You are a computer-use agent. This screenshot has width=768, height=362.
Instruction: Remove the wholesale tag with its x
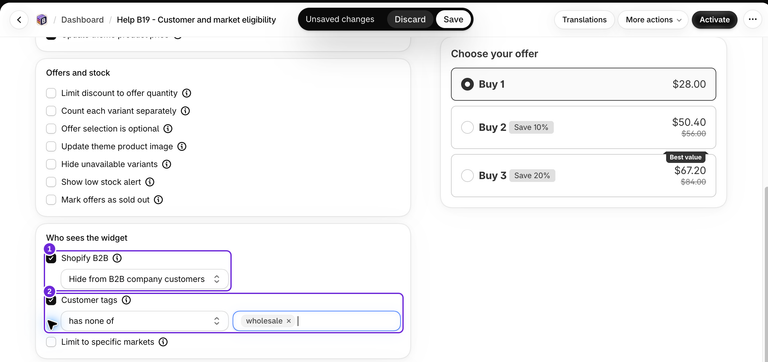click(x=289, y=321)
